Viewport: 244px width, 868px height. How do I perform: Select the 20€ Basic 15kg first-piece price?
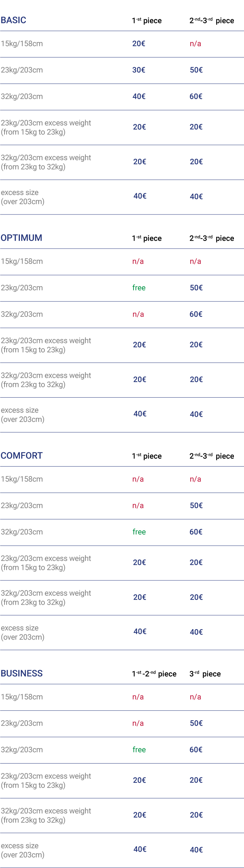click(139, 44)
